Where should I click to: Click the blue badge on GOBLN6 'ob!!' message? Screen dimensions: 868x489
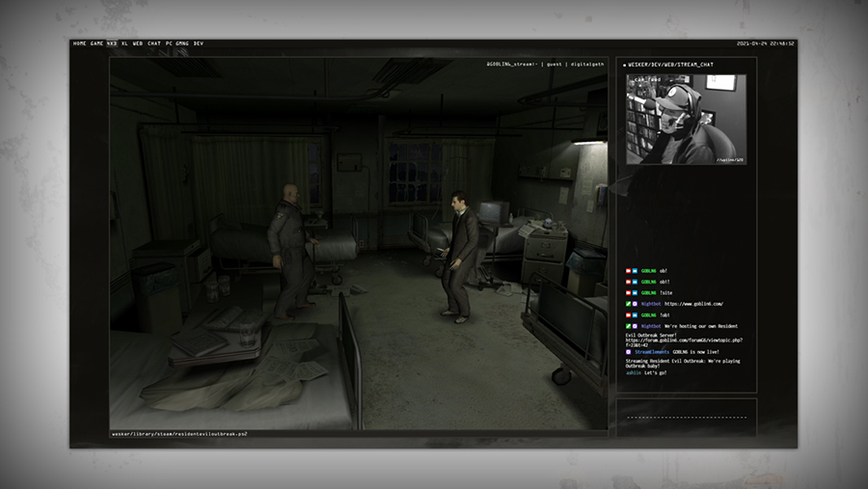pyautogui.click(x=635, y=282)
